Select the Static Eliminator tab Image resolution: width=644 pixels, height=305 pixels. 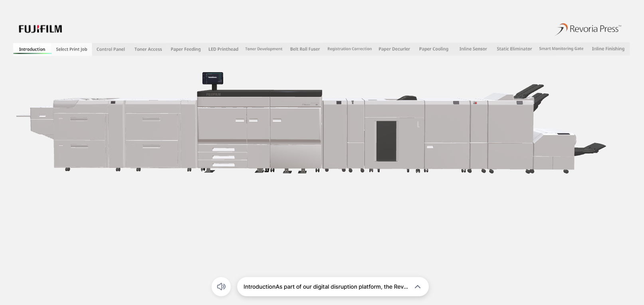coord(514,49)
